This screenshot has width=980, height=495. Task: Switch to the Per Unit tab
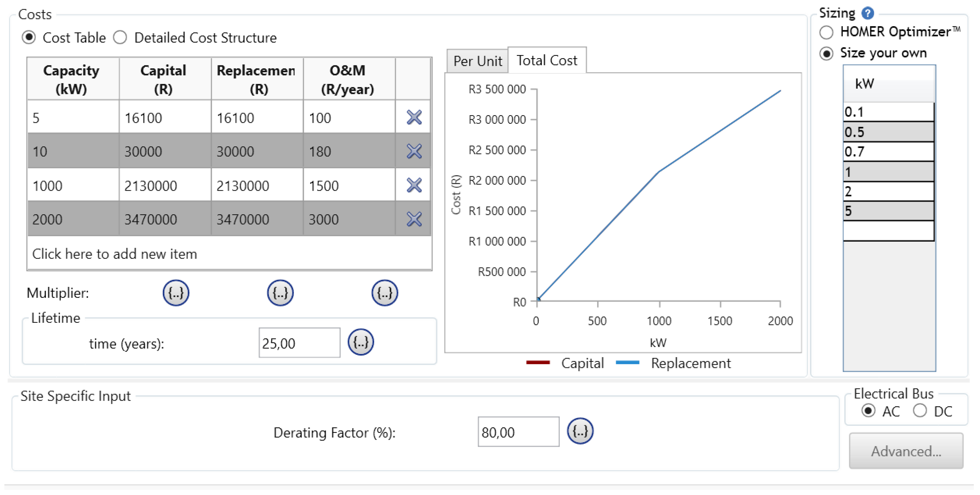(x=477, y=61)
